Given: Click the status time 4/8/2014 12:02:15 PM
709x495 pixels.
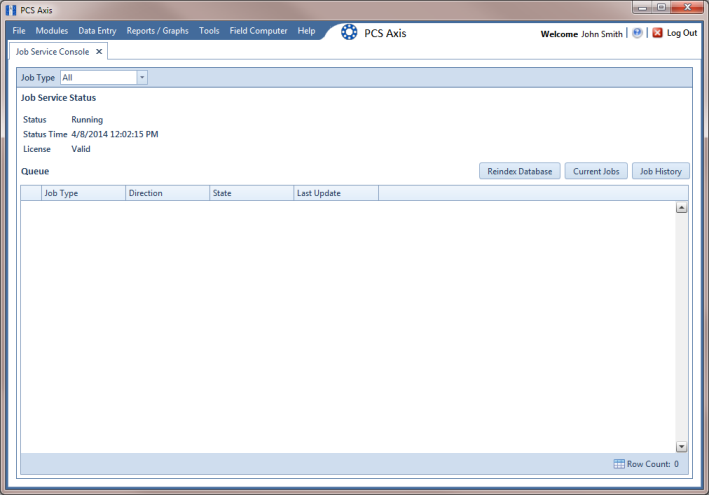Looking at the screenshot, I should (115, 134).
